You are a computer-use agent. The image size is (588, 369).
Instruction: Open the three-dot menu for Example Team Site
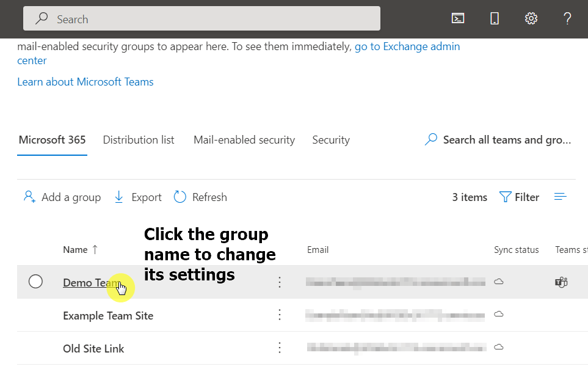280,315
